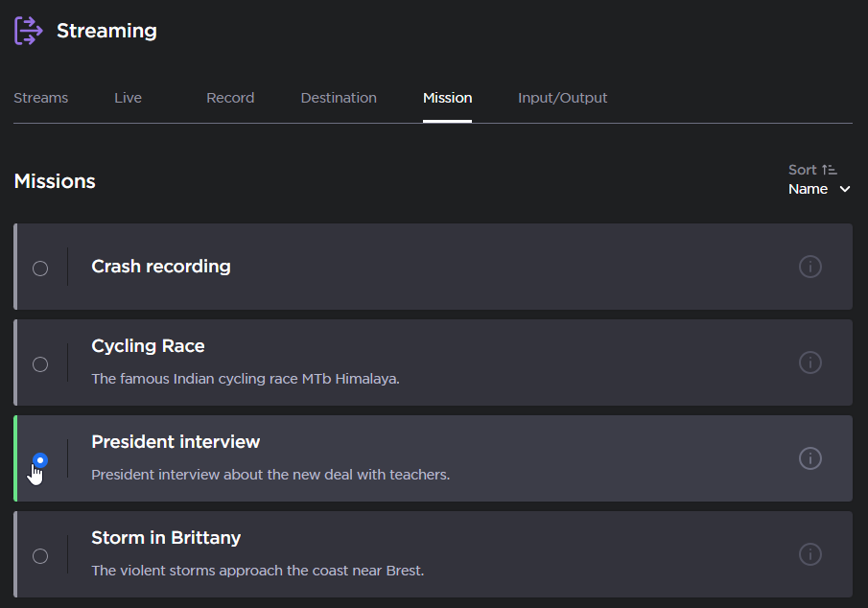Select the Crash recording radio button
This screenshot has height=608, width=868.
click(40, 269)
